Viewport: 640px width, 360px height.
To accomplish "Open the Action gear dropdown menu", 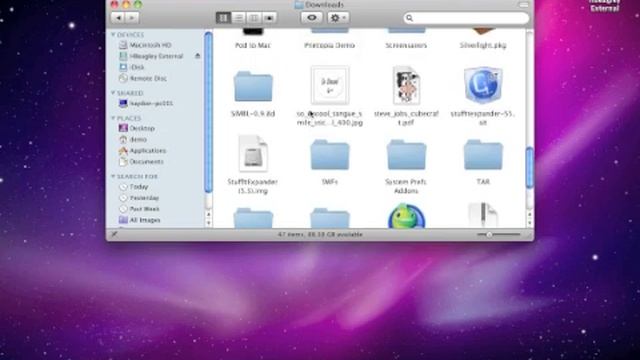I will tap(338, 18).
